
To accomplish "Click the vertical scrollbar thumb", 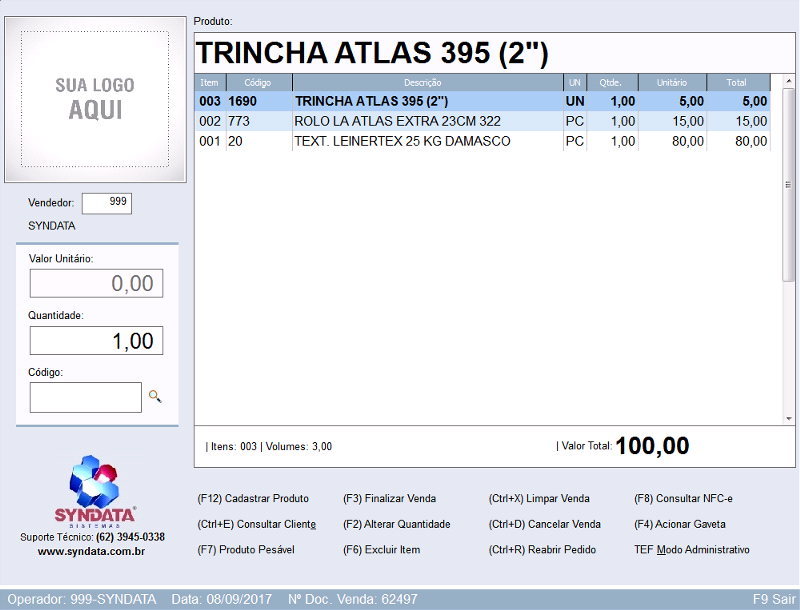I will pyautogui.click(x=789, y=185).
